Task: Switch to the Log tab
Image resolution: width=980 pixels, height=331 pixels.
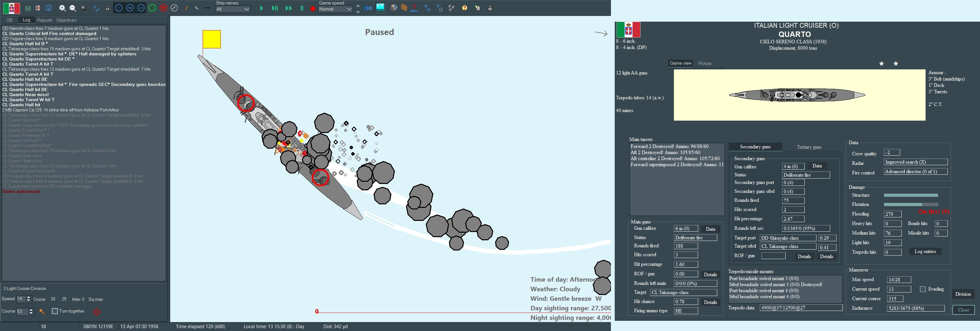Action: tap(26, 20)
